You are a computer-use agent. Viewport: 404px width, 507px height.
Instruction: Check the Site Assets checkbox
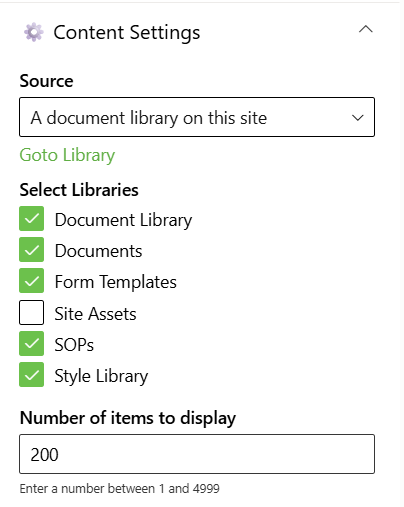point(31,312)
